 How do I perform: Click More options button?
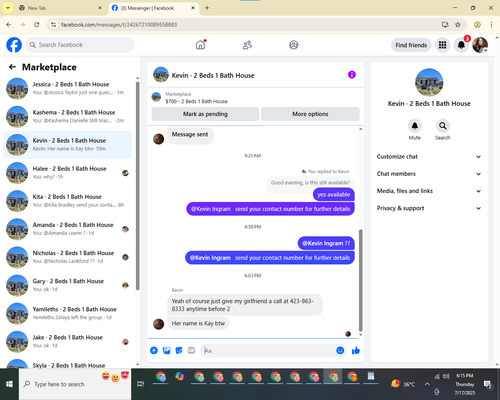pos(310,114)
